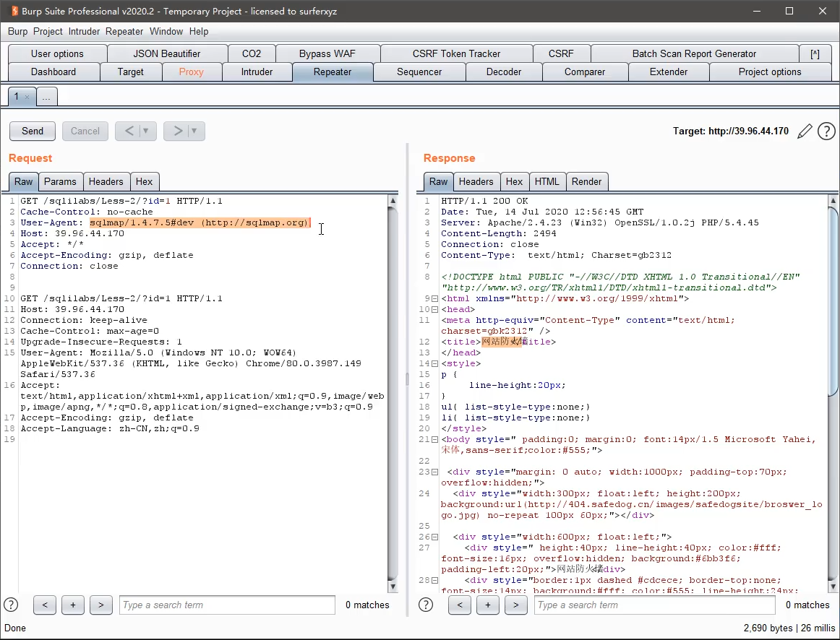Collapse the body tag at response line 21
Image resolution: width=840 pixels, height=640 pixels.
coord(434,439)
